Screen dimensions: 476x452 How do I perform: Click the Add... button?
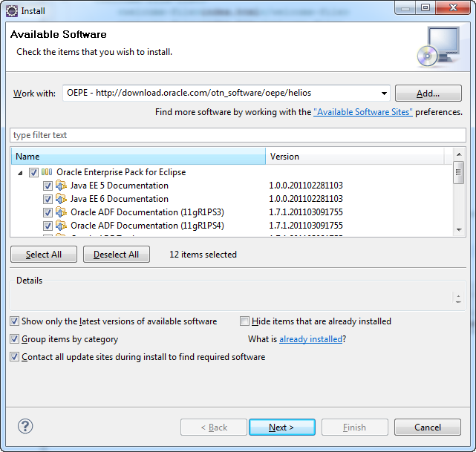(428, 93)
